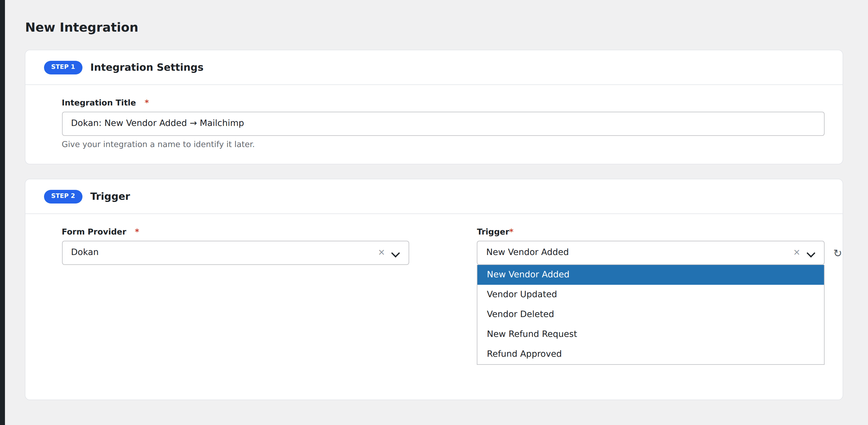The height and width of the screenshot is (425, 868).
Task: Choose Vendor Deleted trigger option
Action: coord(650,314)
